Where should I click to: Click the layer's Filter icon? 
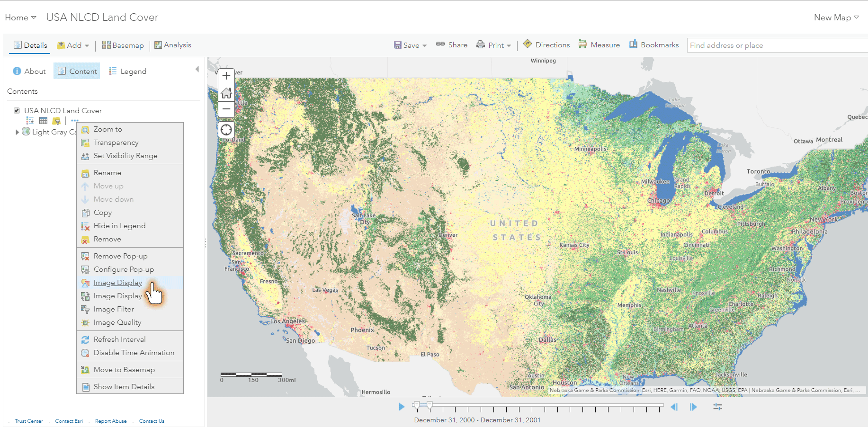point(56,121)
